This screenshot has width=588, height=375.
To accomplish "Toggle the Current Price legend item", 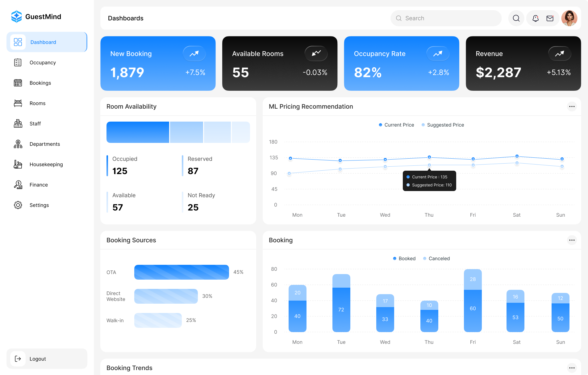I will [x=396, y=125].
